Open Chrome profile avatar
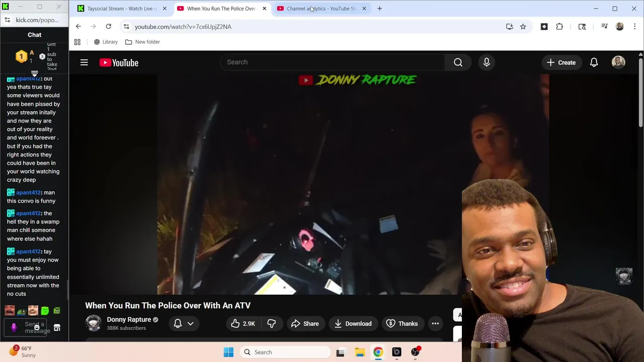Screen dimensions: 644x362 click(620, 27)
